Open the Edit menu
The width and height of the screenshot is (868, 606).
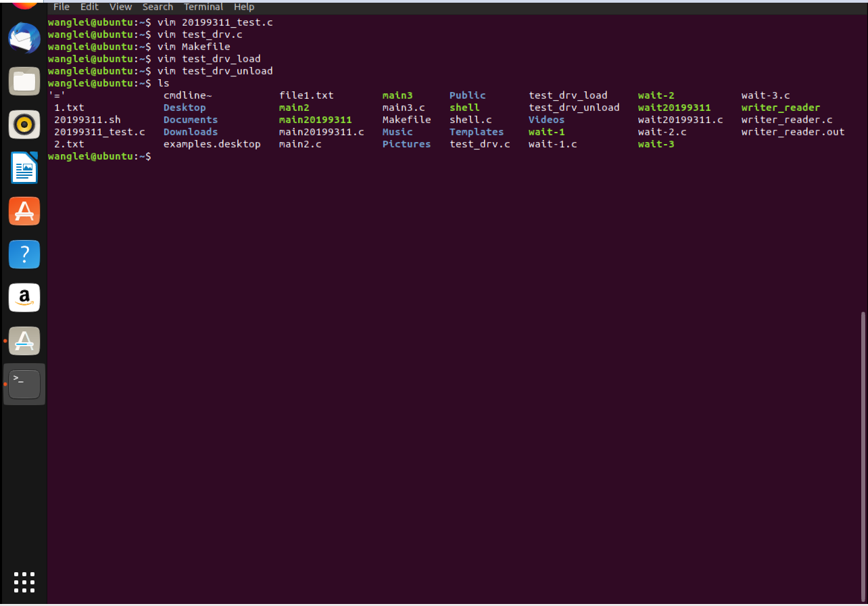click(89, 7)
